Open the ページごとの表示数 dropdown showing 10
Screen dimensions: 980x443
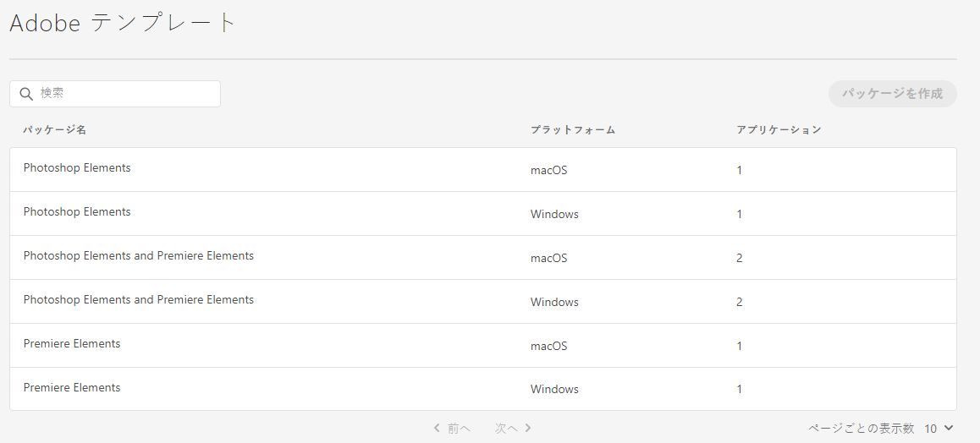(939, 428)
